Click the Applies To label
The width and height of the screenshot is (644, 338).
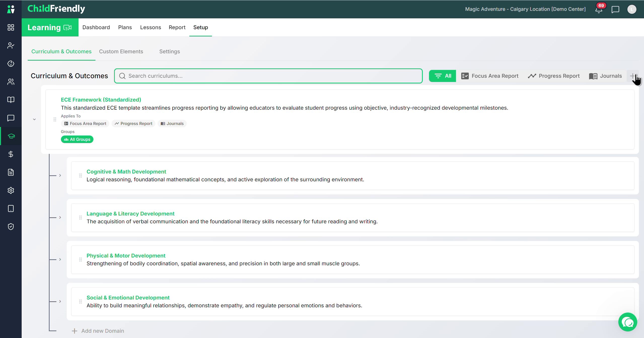click(71, 116)
